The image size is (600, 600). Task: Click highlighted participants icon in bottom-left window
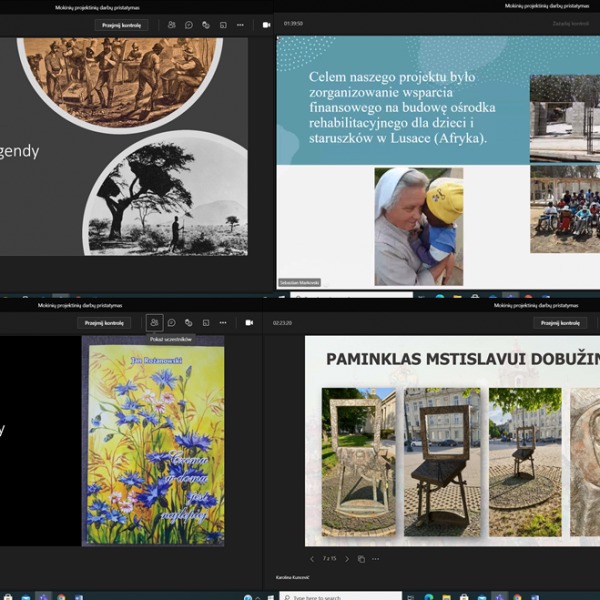click(x=155, y=323)
